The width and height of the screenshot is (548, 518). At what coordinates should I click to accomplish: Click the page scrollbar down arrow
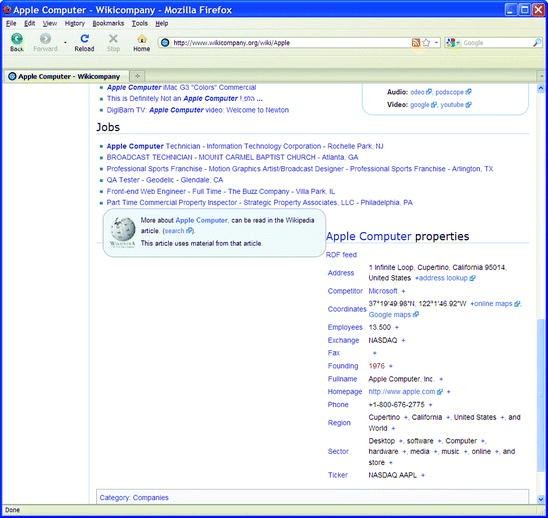coord(541,499)
